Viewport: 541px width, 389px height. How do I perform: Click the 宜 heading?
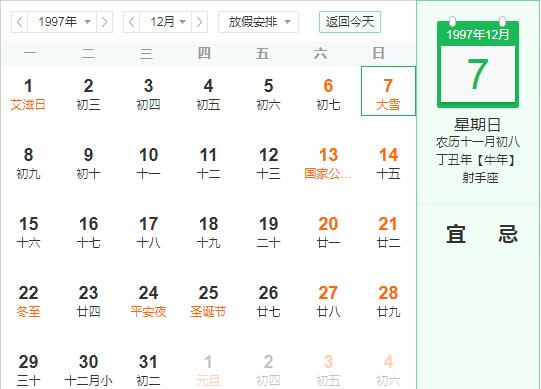click(456, 234)
